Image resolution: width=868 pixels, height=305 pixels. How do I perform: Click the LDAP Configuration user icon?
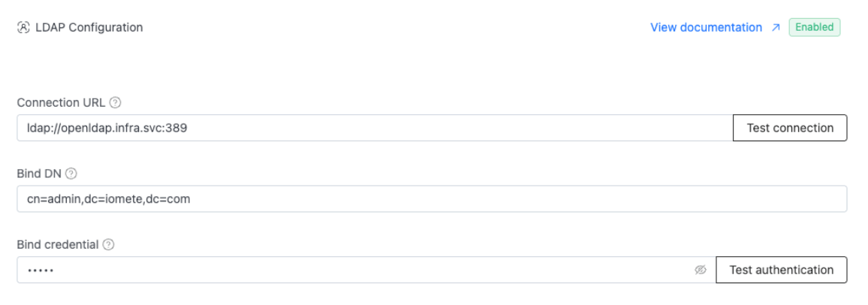(x=23, y=28)
